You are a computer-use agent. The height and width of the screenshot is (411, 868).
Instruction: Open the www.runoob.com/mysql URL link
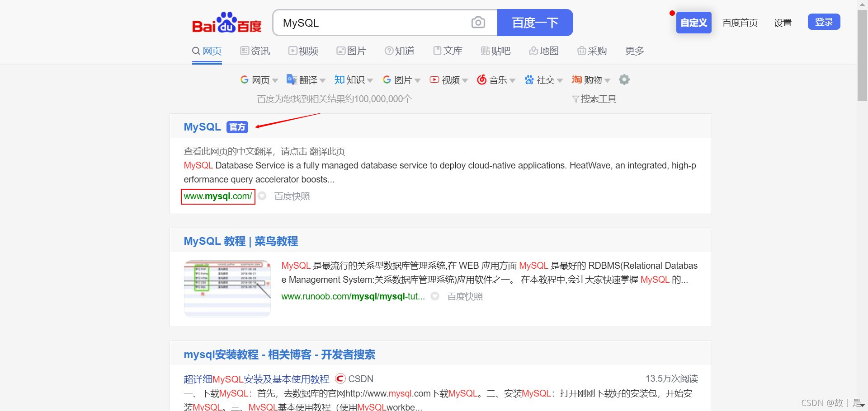[x=353, y=297]
